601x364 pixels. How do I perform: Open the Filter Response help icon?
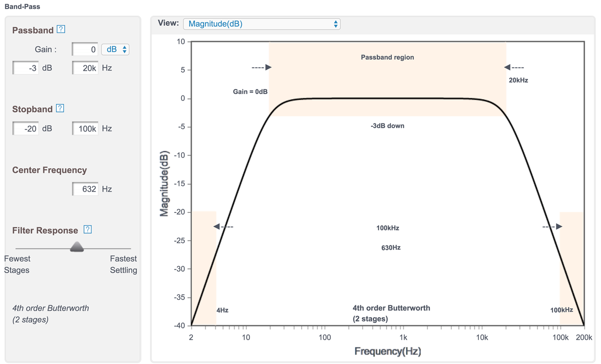coord(88,229)
